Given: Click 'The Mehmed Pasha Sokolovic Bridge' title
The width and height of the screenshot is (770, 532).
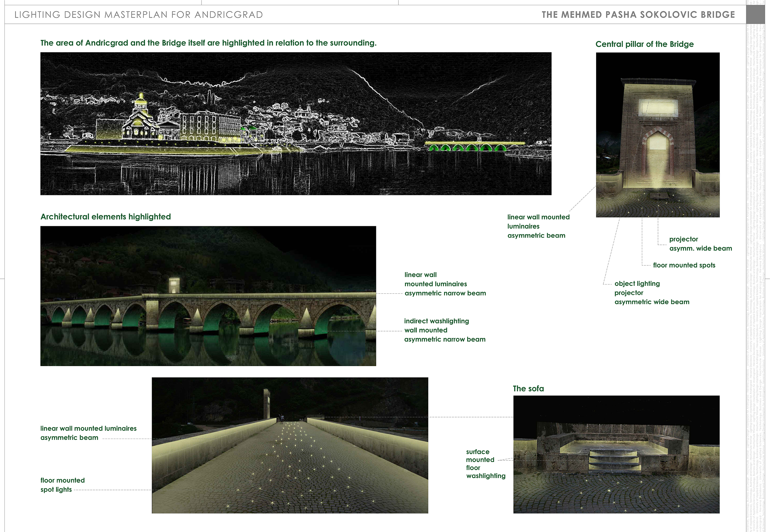Looking at the screenshot, I should [638, 15].
